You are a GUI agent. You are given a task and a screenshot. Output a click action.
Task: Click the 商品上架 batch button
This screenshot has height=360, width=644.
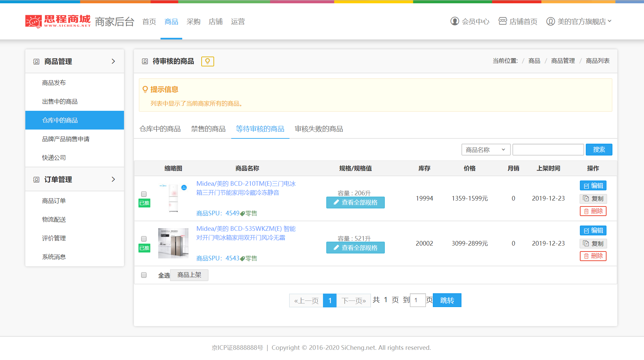tap(189, 275)
